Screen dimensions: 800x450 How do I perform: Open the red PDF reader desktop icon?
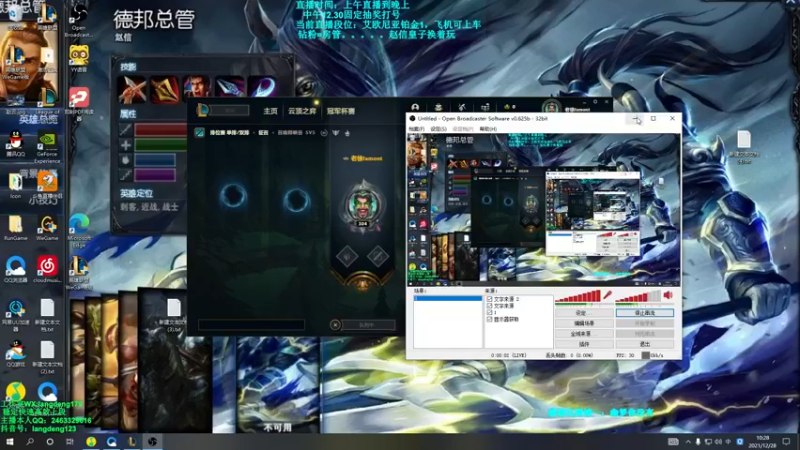79,105
